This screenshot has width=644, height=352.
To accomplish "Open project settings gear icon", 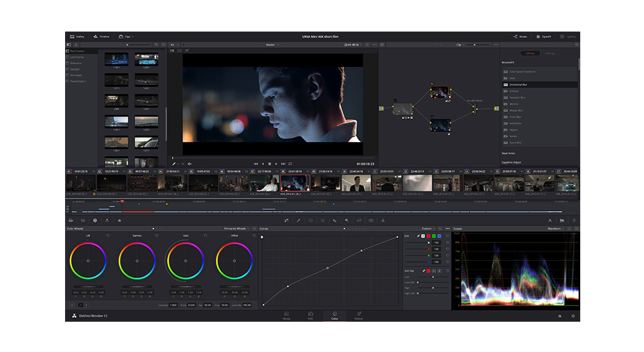I will point(573,316).
